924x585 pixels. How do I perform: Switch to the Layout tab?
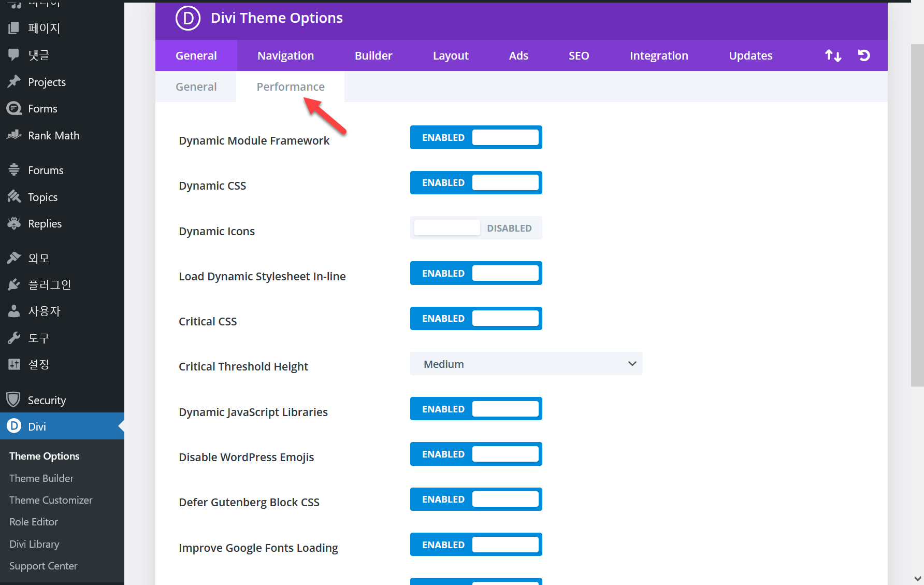click(451, 55)
